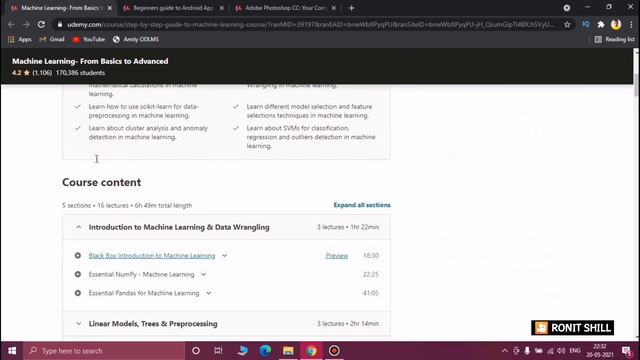640x360 pixels.
Task: Show hidden system tray icons
Action: click(x=505, y=351)
